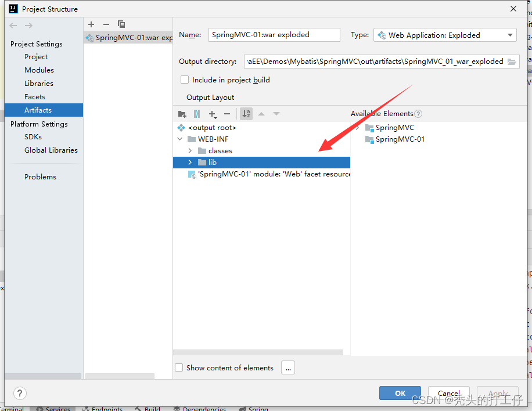Go back with the left arrow icon

coord(13,26)
